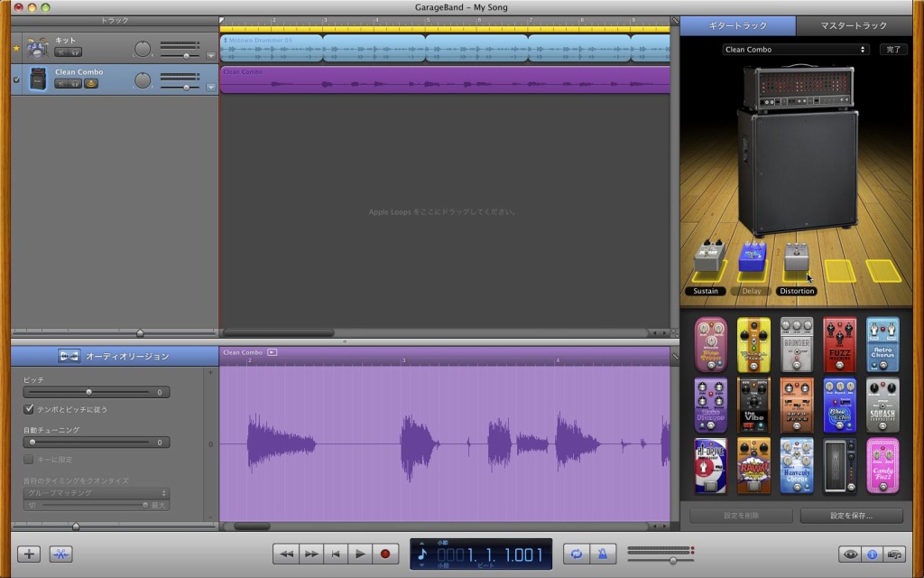Select the blue Delay pedal on the stage
924x578 pixels.
point(753,257)
